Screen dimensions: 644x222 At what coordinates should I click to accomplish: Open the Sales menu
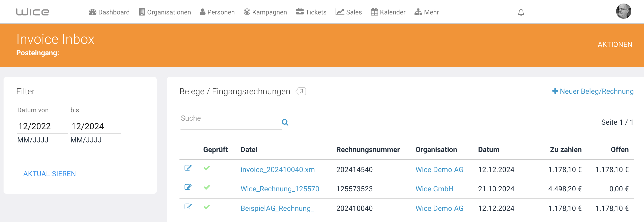coord(349,12)
